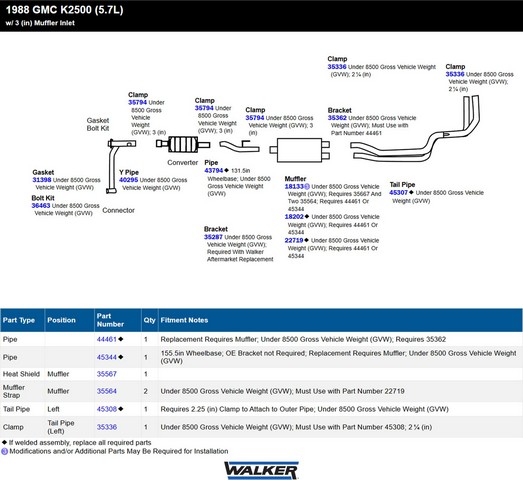Open muffler part number 18133
The image size is (523, 480).
(x=294, y=186)
